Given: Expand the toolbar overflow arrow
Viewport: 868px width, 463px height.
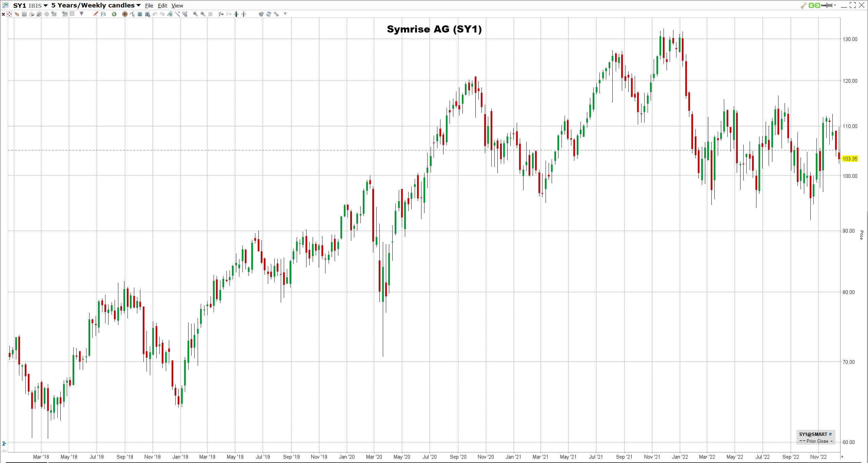Looking at the screenshot, I should (285, 14).
